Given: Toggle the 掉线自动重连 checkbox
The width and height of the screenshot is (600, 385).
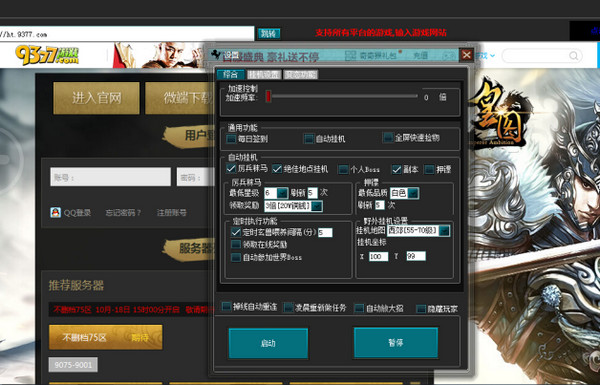Looking at the screenshot, I should click(x=227, y=307).
